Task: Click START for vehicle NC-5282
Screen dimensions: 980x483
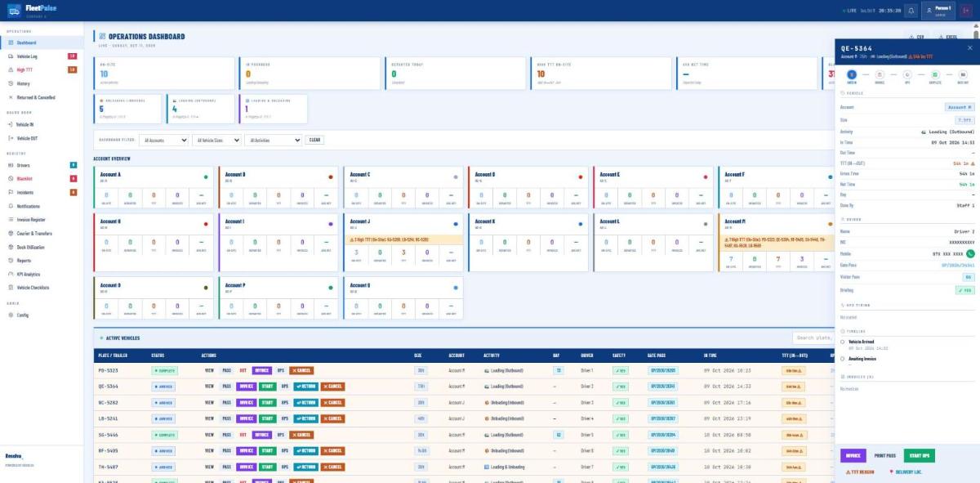Action: coord(267,402)
